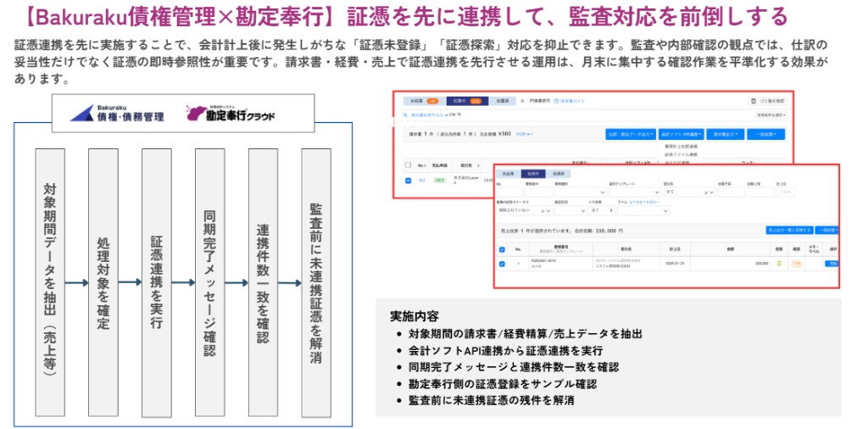Image resolution: width=868 pixels, height=429 pixels.
Task: Open the green document attachment icon
Action: (x=779, y=264)
